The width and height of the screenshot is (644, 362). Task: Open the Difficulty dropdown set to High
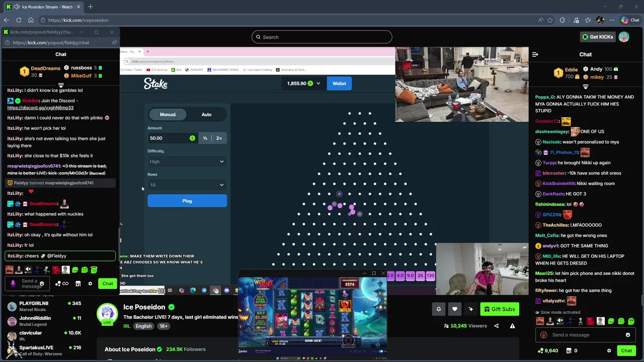point(187,161)
